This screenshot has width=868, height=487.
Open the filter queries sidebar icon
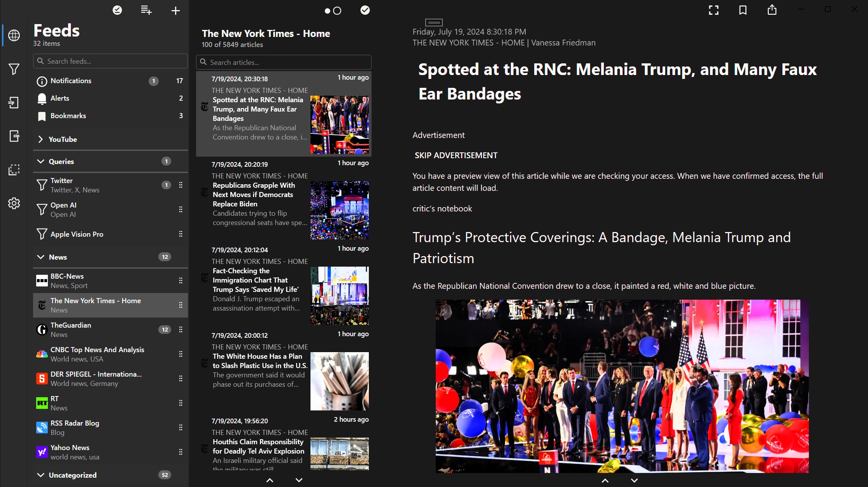coord(14,69)
